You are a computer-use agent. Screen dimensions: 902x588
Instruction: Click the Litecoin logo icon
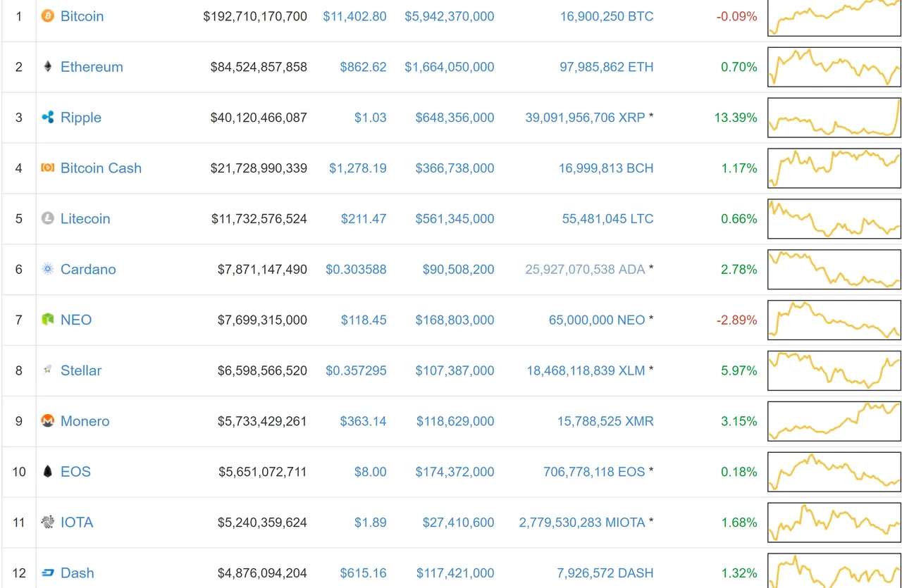[47, 218]
